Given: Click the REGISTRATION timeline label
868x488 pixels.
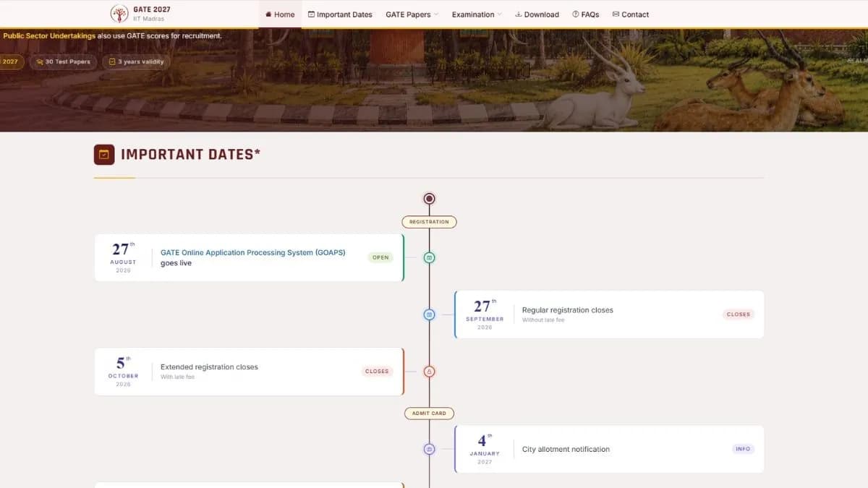Looking at the screenshot, I should 429,222.
